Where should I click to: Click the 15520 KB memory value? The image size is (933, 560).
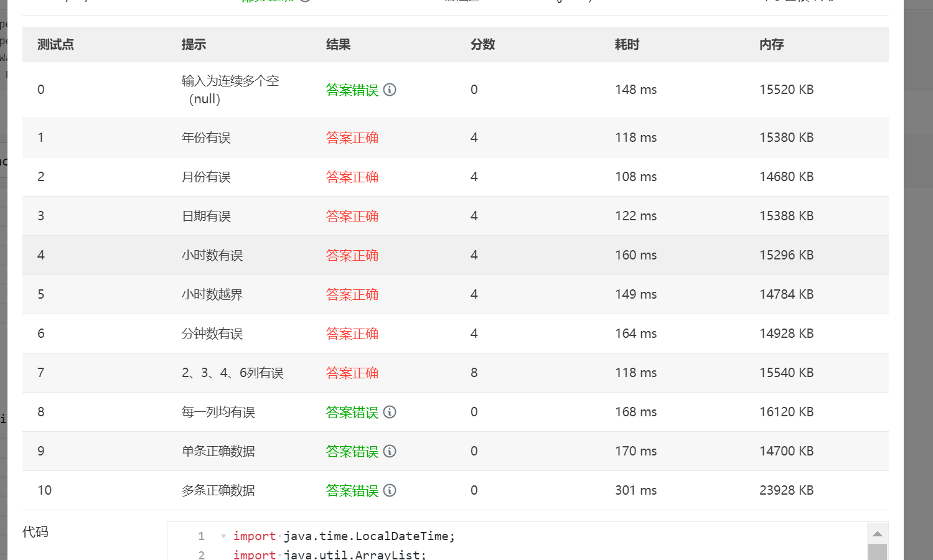787,90
